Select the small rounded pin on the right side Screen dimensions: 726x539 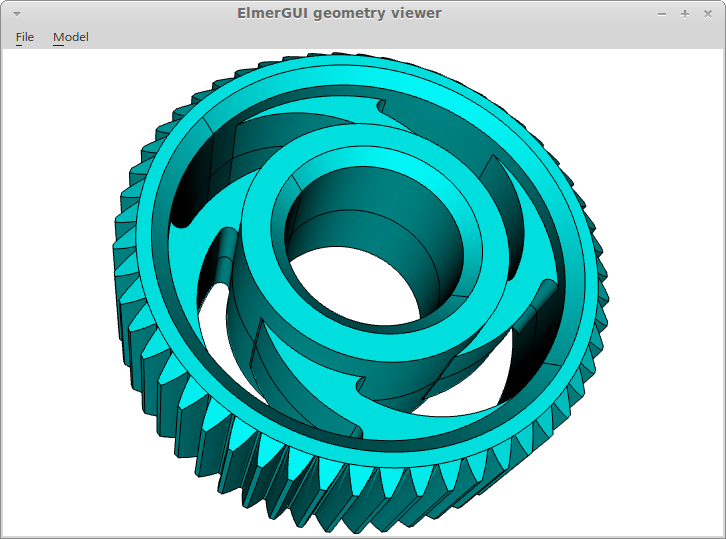click(537, 305)
